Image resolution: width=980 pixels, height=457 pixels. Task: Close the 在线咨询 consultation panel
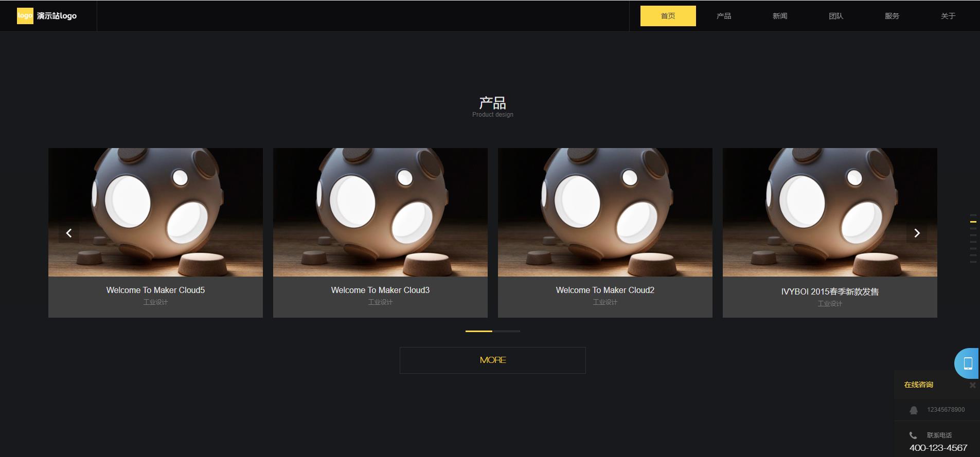(972, 385)
